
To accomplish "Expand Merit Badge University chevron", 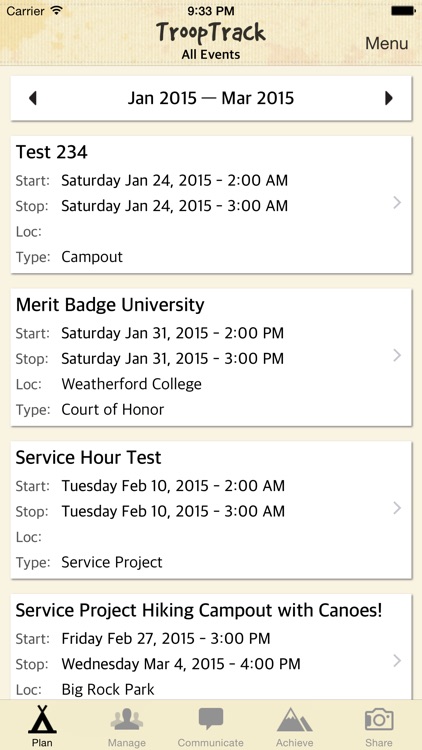I will point(397,355).
